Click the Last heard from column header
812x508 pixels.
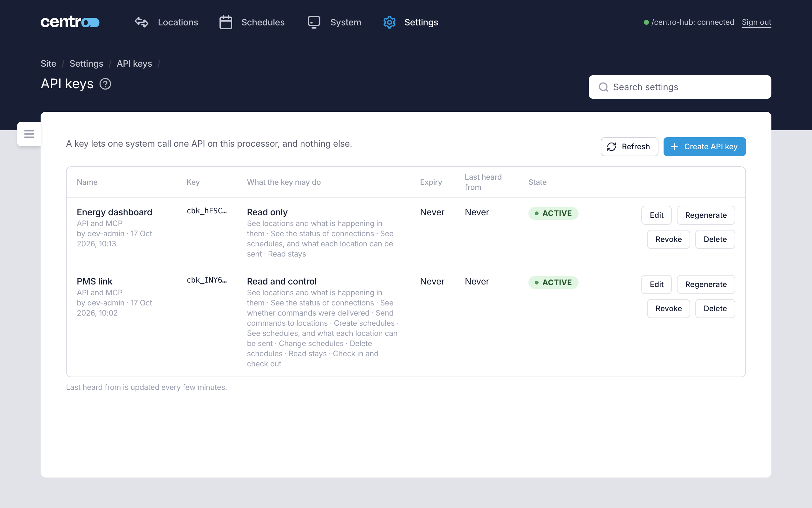click(x=483, y=182)
